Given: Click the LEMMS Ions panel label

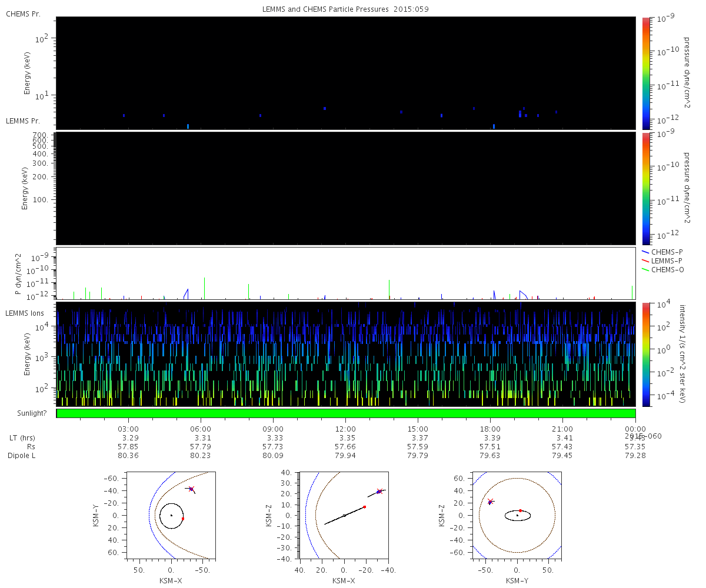Looking at the screenshot, I should [x=24, y=313].
